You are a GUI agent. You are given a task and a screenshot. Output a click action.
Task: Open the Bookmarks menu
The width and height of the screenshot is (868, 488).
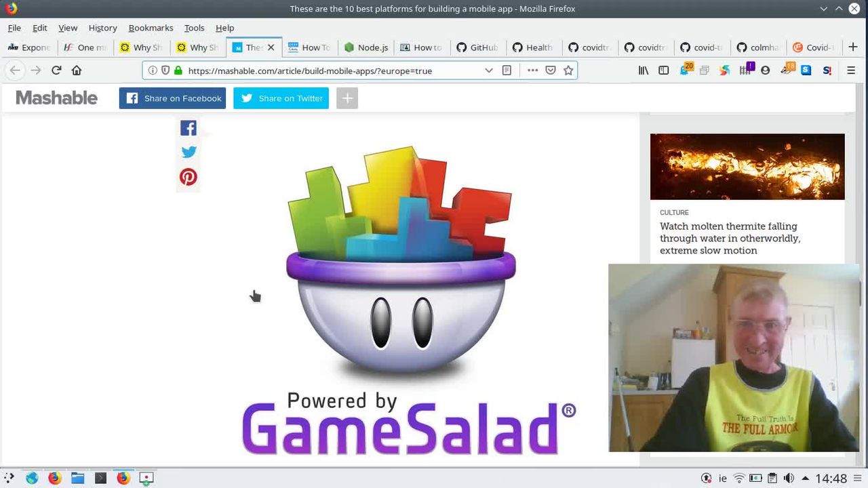click(x=151, y=28)
